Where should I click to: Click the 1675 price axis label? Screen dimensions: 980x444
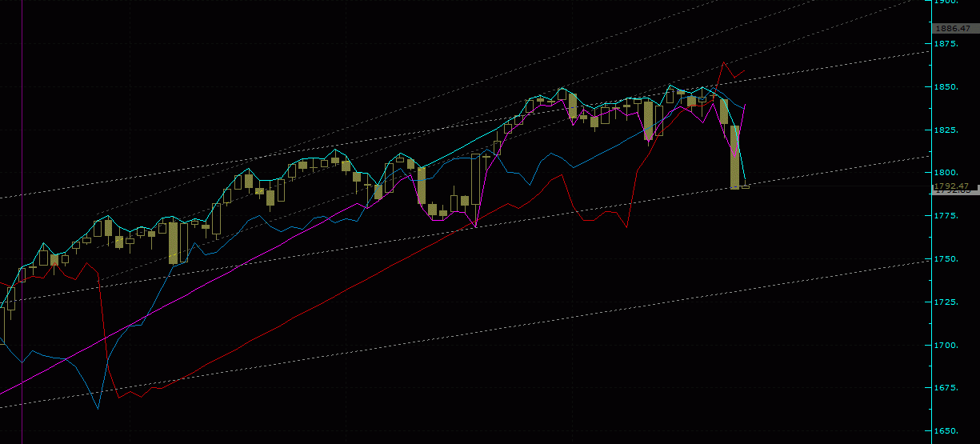click(947, 388)
